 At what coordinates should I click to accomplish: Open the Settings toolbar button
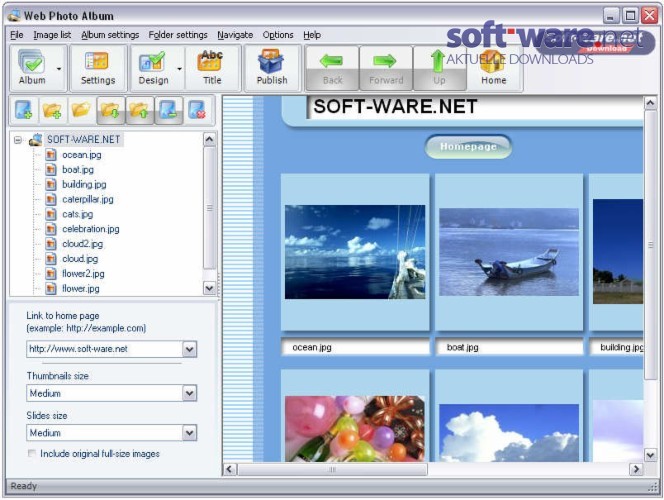click(98, 68)
